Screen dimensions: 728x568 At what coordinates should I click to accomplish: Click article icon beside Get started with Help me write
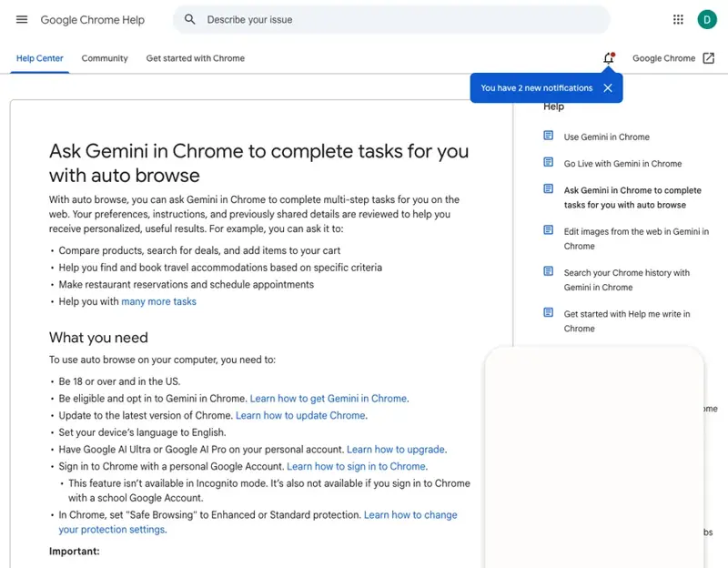tap(549, 312)
